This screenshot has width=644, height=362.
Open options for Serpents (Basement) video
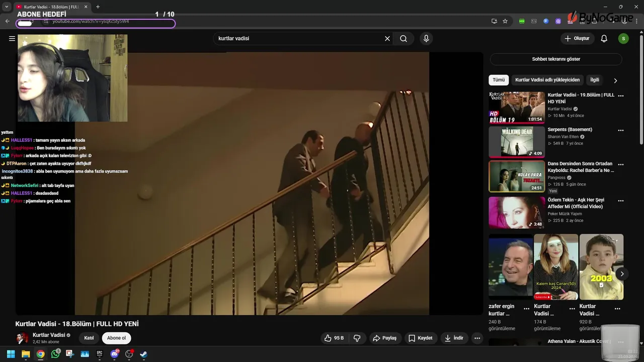point(621,130)
